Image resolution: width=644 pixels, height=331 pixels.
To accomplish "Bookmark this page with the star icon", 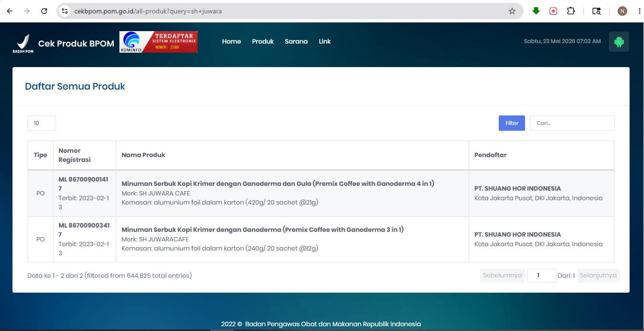I will [x=512, y=11].
